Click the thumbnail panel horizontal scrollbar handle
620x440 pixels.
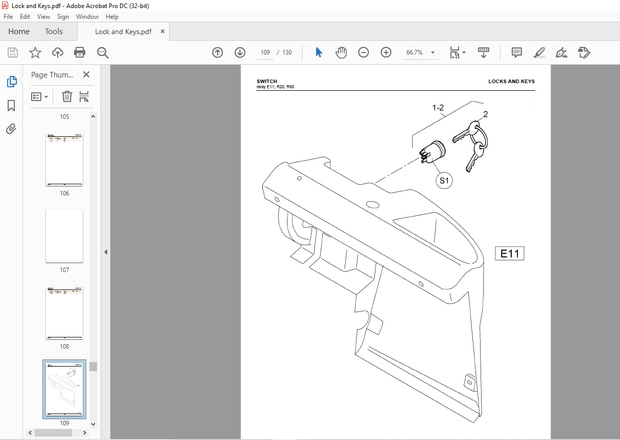[x=53, y=433]
